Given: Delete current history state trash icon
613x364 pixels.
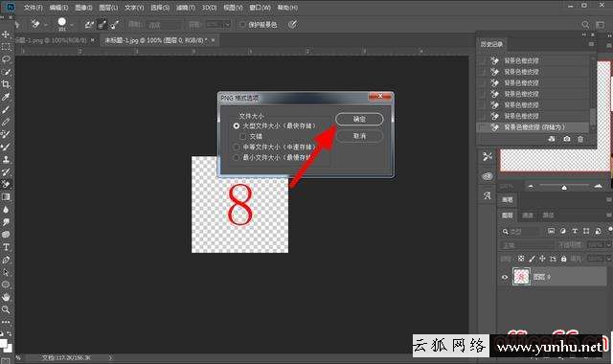Looking at the screenshot, I should pyautogui.click(x=580, y=139).
